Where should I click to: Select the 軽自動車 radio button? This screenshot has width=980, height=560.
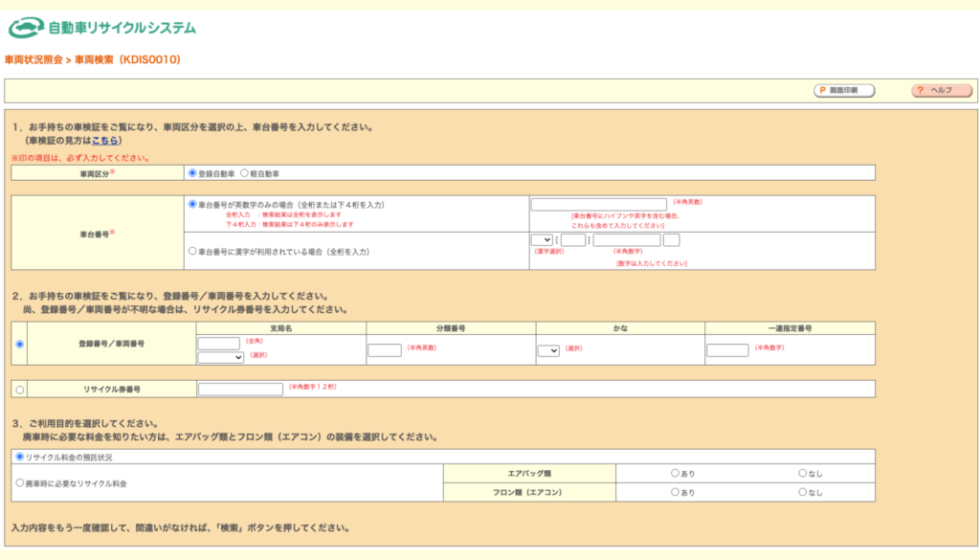(x=244, y=173)
